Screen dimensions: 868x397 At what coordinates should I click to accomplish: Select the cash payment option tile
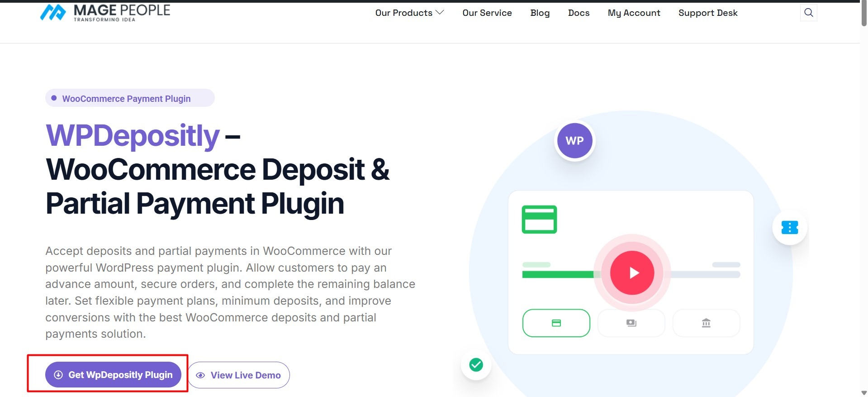tap(631, 323)
